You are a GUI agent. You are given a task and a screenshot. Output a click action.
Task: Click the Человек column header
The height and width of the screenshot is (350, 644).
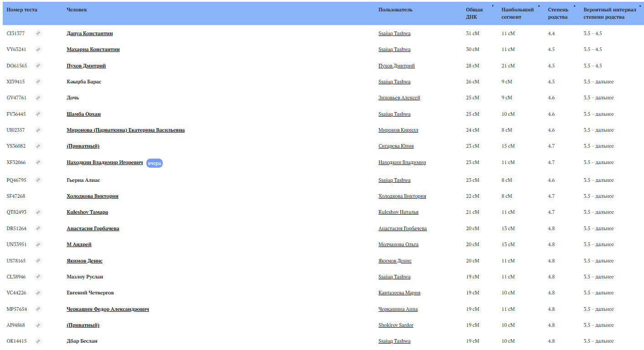click(x=77, y=10)
